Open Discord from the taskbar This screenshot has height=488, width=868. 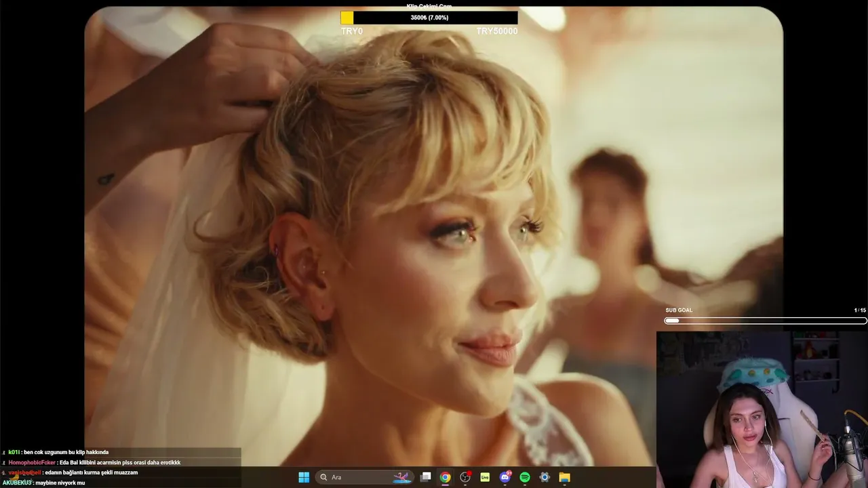click(x=505, y=477)
